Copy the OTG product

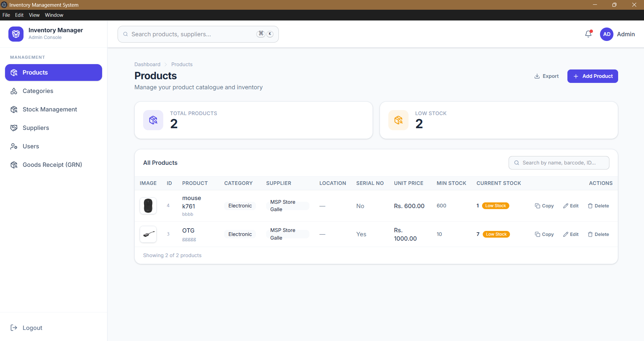[544, 234]
